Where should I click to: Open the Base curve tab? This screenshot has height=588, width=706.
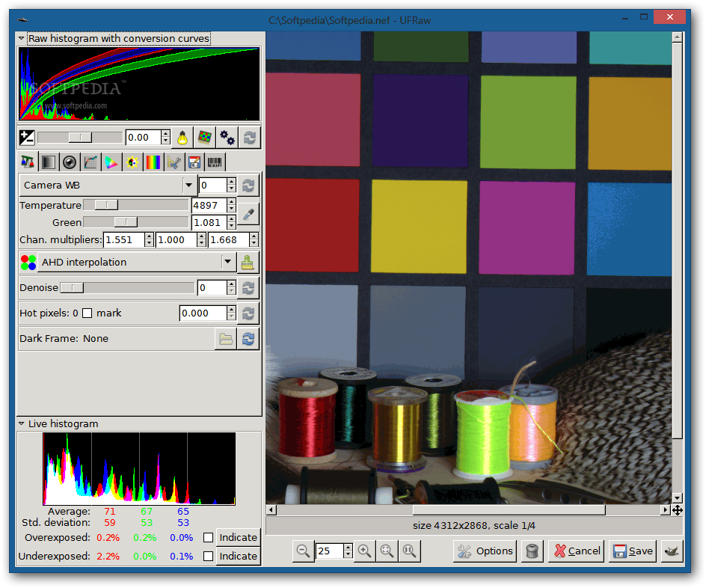[x=90, y=162]
